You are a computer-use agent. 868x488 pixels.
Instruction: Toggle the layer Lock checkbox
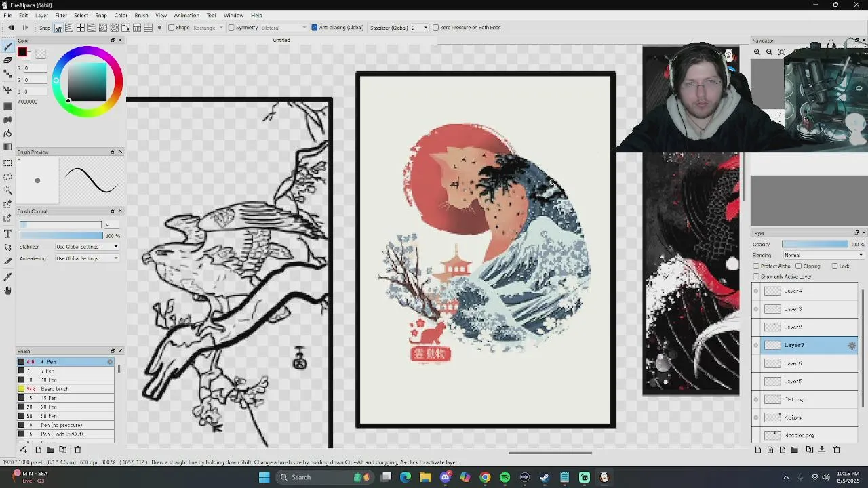[x=835, y=266]
